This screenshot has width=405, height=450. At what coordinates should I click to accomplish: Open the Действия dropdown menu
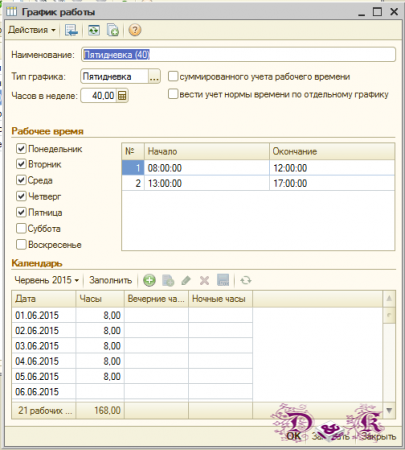[x=32, y=30]
